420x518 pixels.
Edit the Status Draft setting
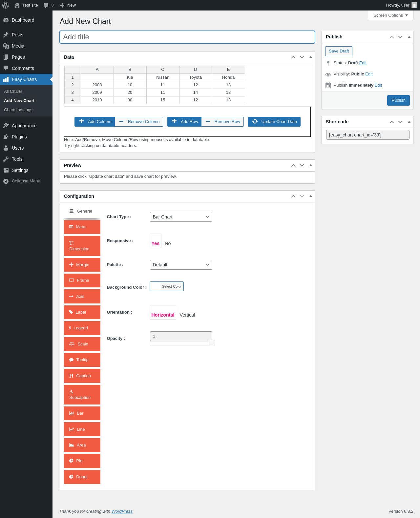point(363,63)
